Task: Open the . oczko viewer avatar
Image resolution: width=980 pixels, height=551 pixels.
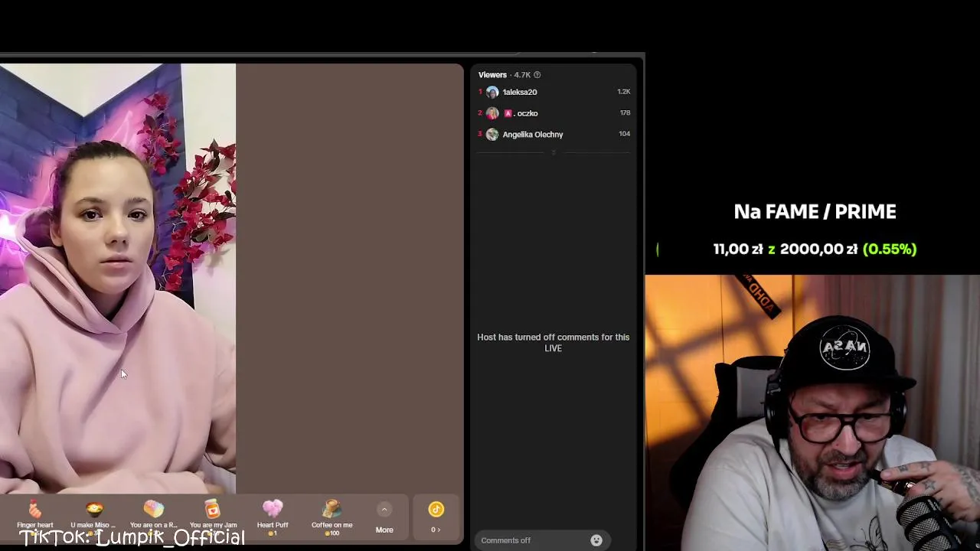Action: click(492, 113)
